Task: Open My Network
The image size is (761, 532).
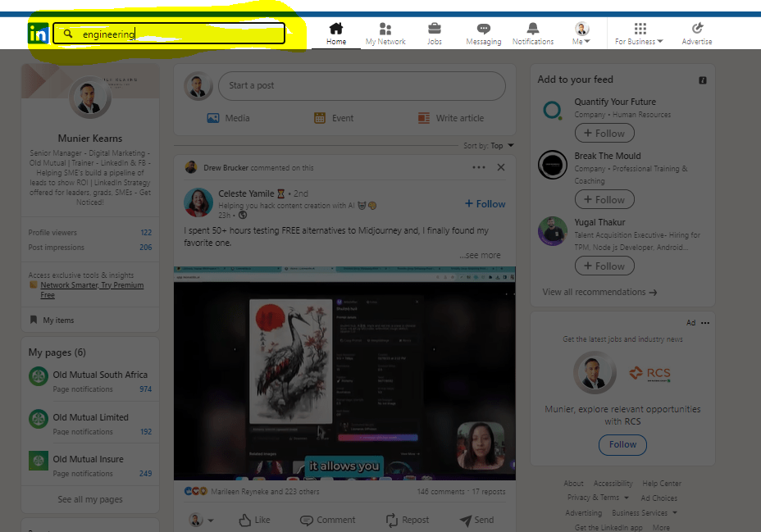Action: pos(385,30)
